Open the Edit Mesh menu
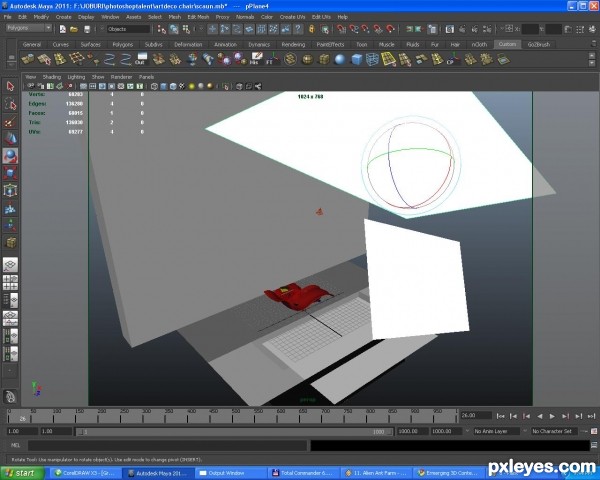The width and height of the screenshot is (600, 480). point(198,17)
